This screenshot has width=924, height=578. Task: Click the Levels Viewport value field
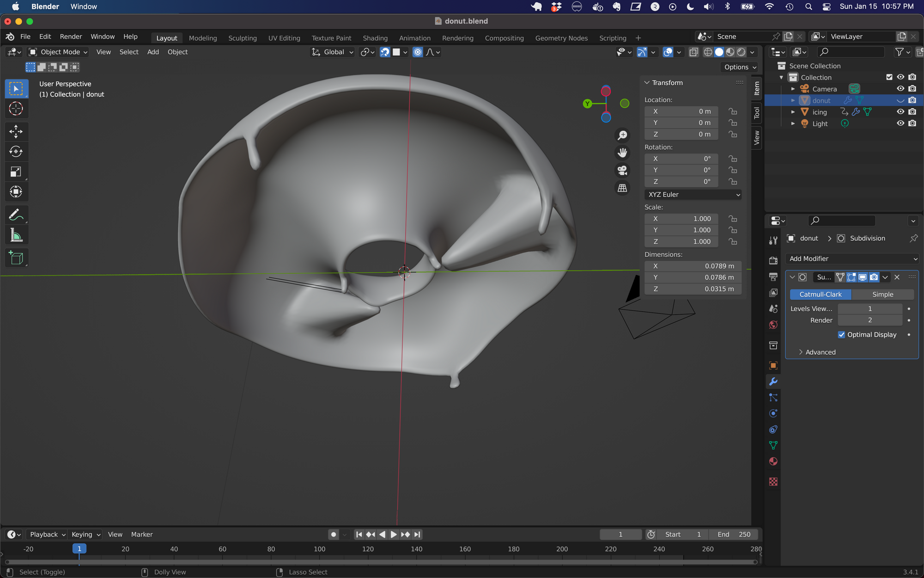click(869, 309)
